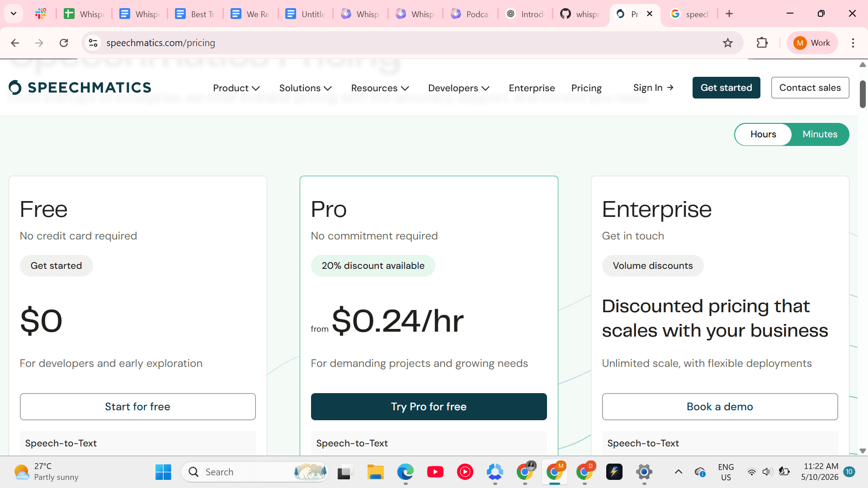
Task: Switch pricing to Hours
Action: coord(763,134)
